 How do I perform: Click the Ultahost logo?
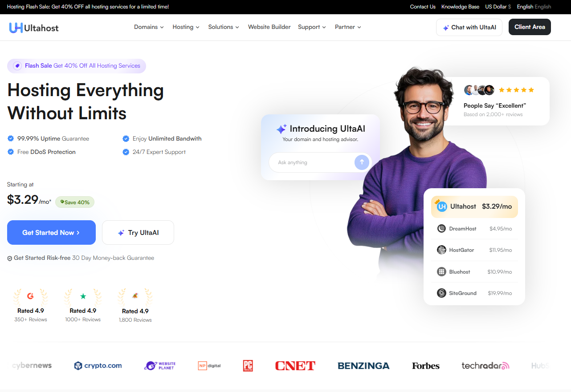click(x=34, y=28)
